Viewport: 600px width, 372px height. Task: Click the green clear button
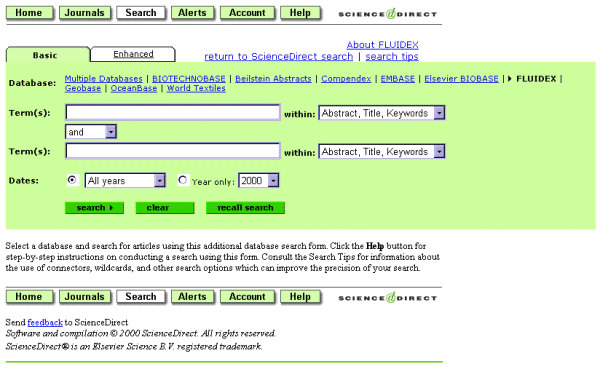tap(165, 208)
